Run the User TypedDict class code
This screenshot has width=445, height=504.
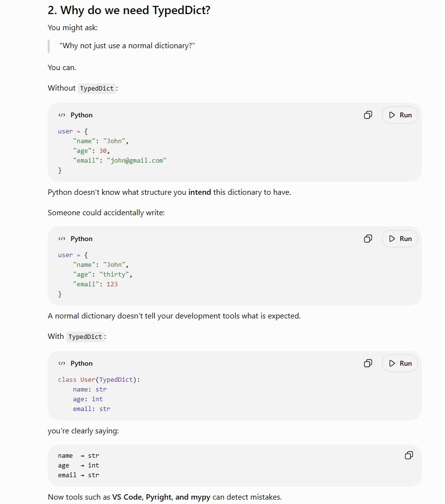400,364
